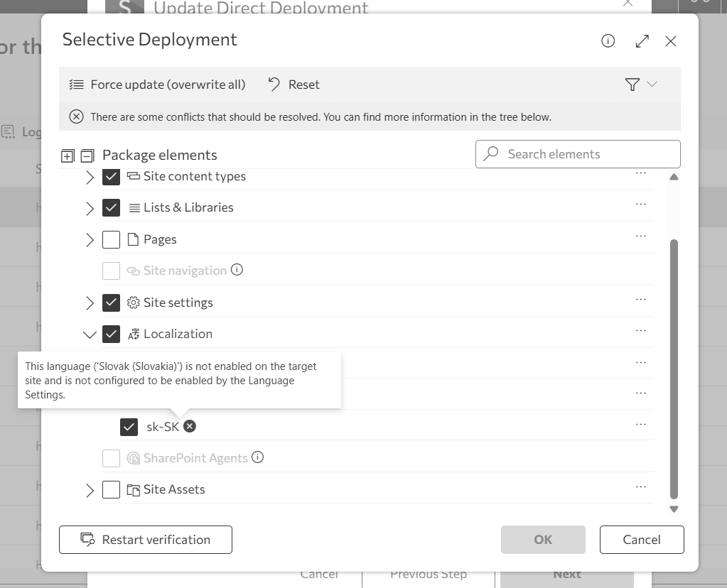Expand the Site Assets node
This screenshot has height=588, width=727.
[x=90, y=489]
